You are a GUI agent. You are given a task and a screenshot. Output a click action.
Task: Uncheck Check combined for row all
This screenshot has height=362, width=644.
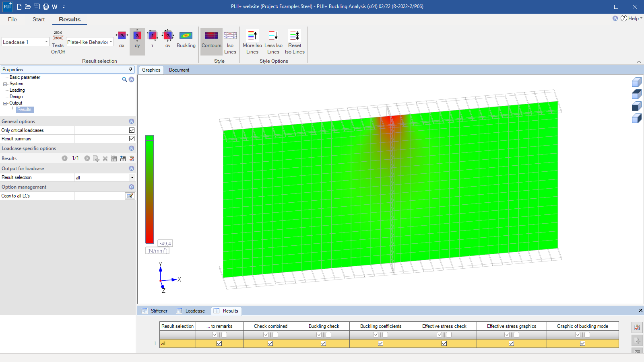point(270,343)
